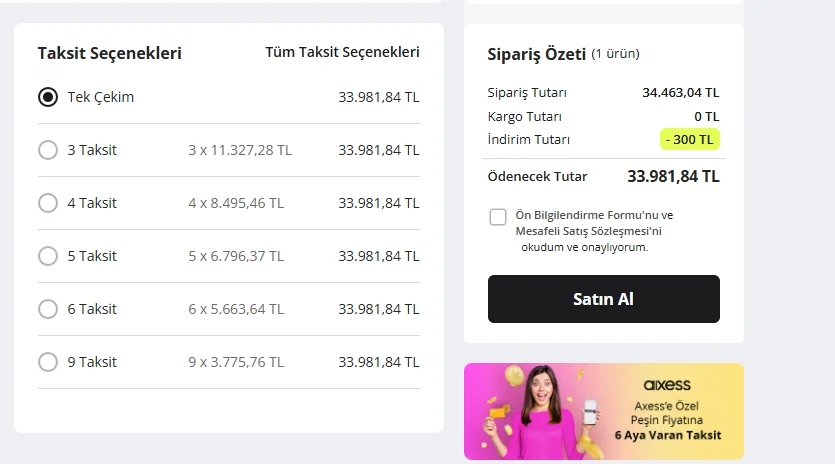Click the credit card icon in the banner
This screenshot has width=835, height=464.
point(495,413)
